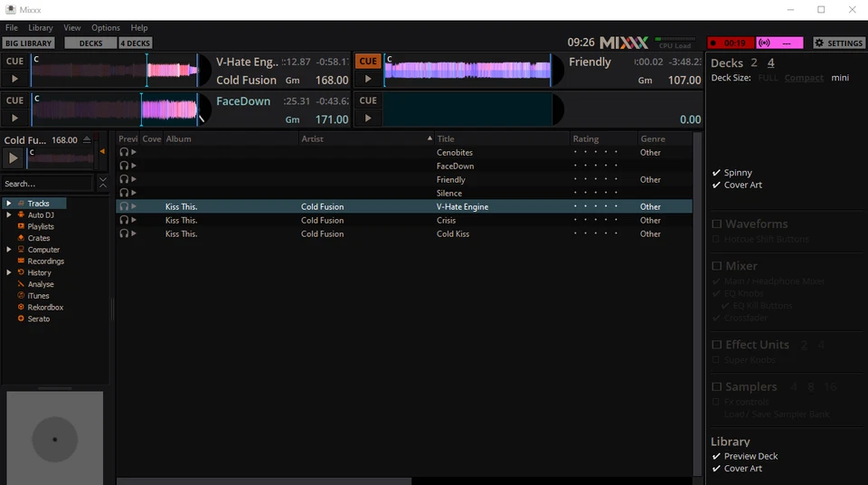Select Analyse in the library sidebar
The height and width of the screenshot is (485, 868).
[41, 284]
